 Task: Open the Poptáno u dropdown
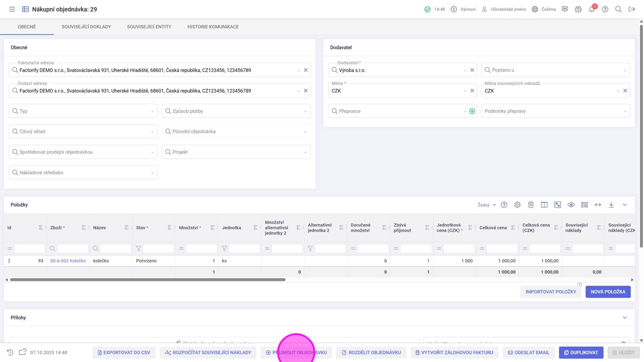(x=555, y=70)
